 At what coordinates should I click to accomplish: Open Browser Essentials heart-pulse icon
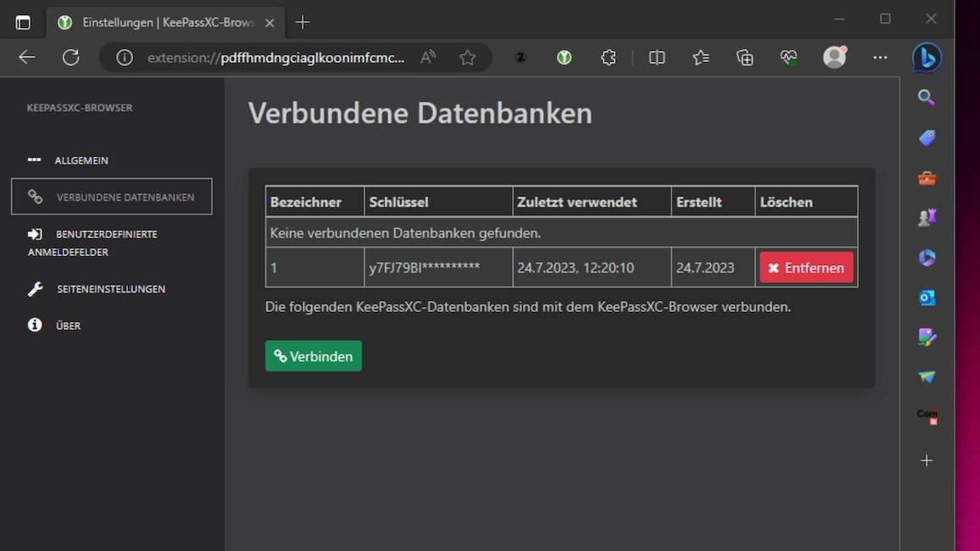pyautogui.click(x=788, y=57)
